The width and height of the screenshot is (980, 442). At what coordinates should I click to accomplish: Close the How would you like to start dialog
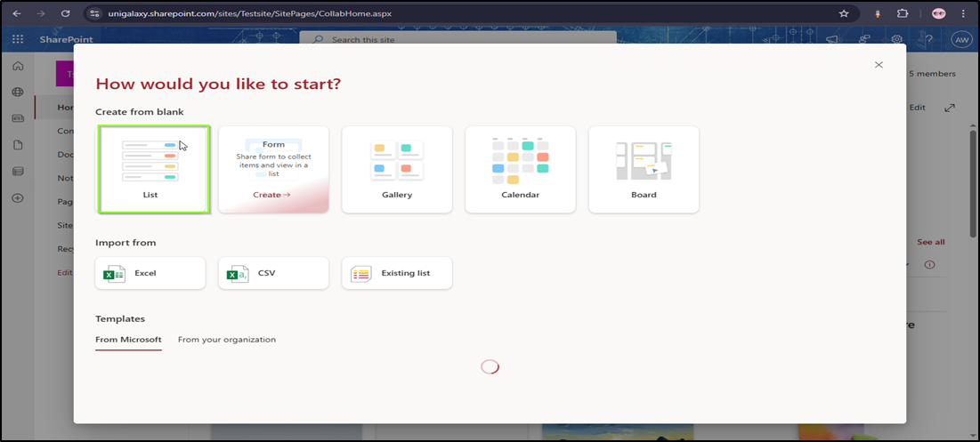(x=879, y=65)
